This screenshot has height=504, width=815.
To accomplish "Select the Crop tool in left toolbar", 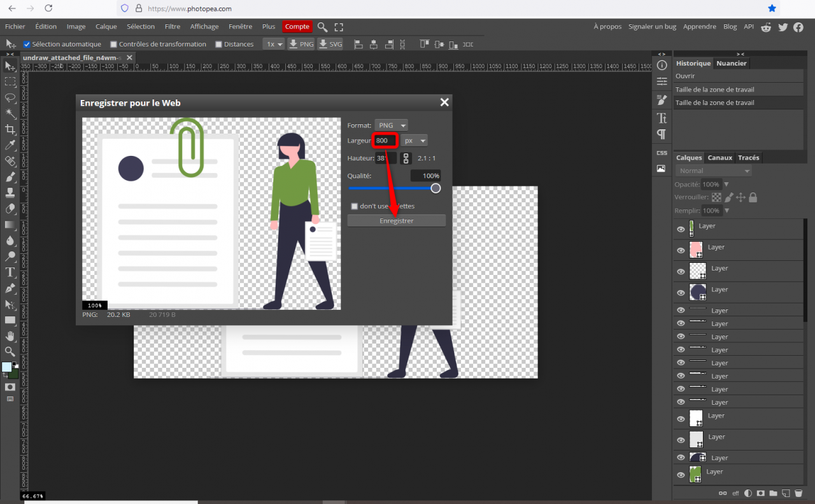I will pos(10,129).
